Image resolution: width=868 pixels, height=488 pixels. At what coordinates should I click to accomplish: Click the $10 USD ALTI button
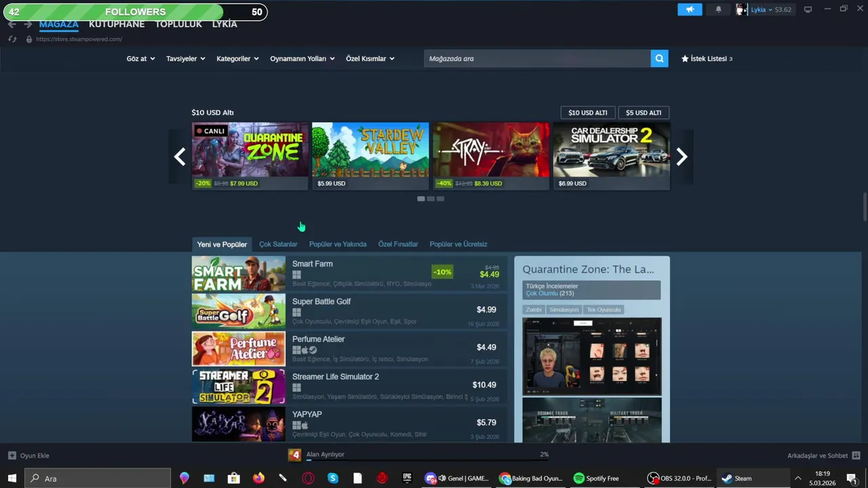tap(588, 113)
